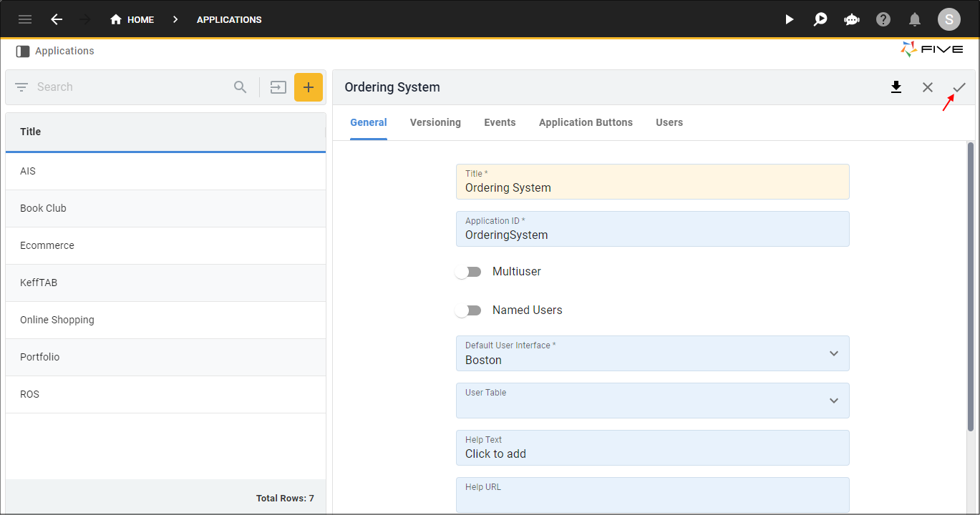Cancel editing with the X icon
This screenshot has width=980, height=515.
(x=928, y=87)
